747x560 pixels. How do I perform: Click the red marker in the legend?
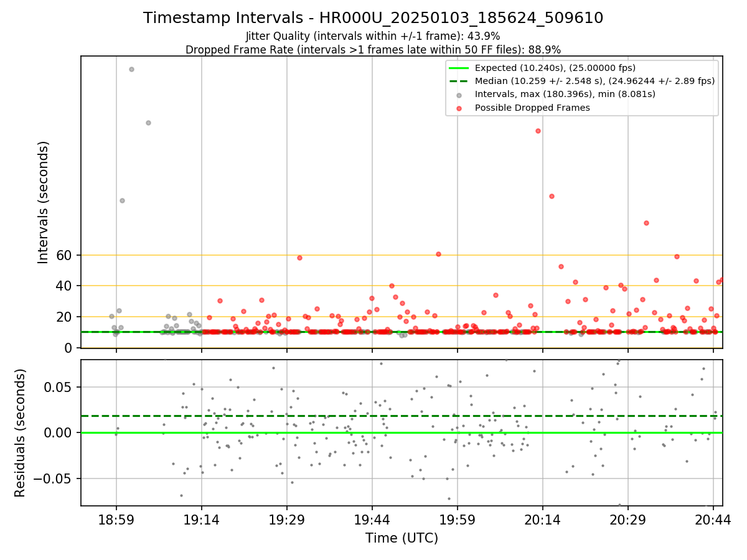click(x=459, y=108)
